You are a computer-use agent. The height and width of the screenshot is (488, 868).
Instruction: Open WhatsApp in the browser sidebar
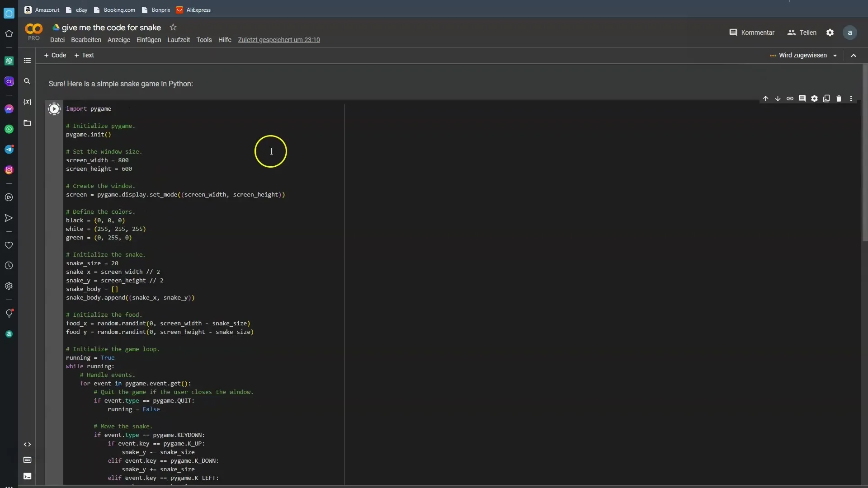pos(9,129)
